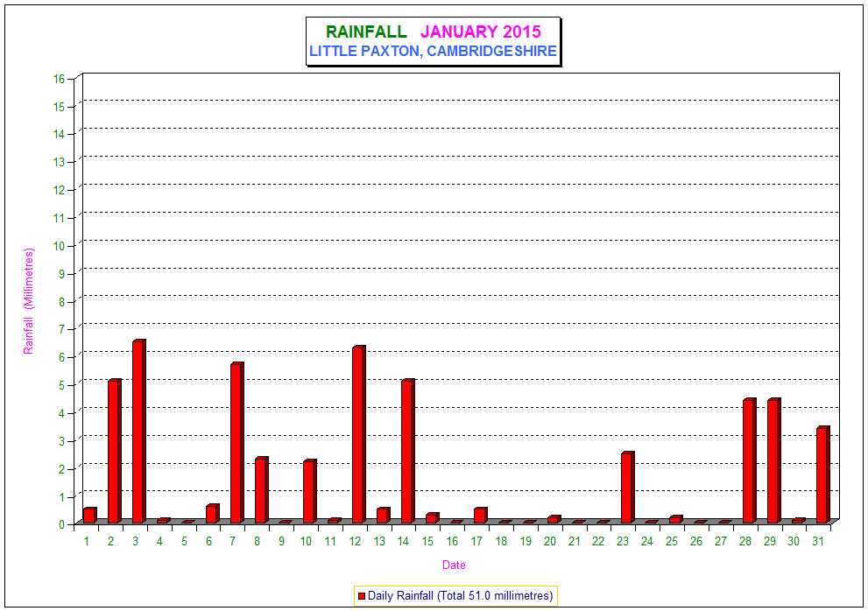The image size is (868, 611).
Task: Click the rainfall bar for date 29
Action: [x=774, y=461]
